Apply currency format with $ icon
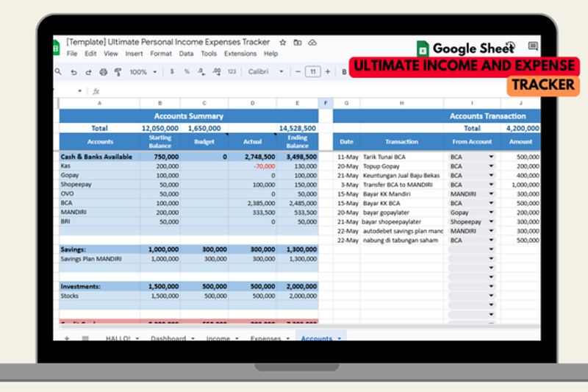This screenshot has height=392, width=588. tap(172, 71)
